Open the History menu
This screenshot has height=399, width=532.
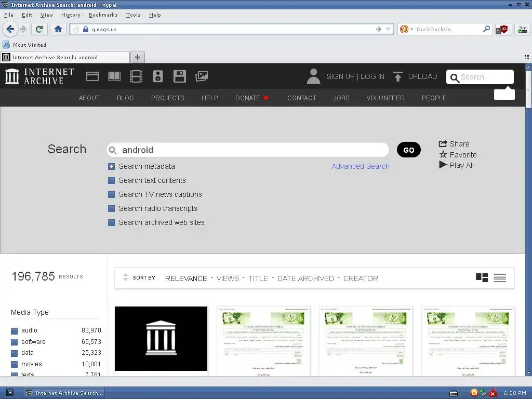(71, 15)
